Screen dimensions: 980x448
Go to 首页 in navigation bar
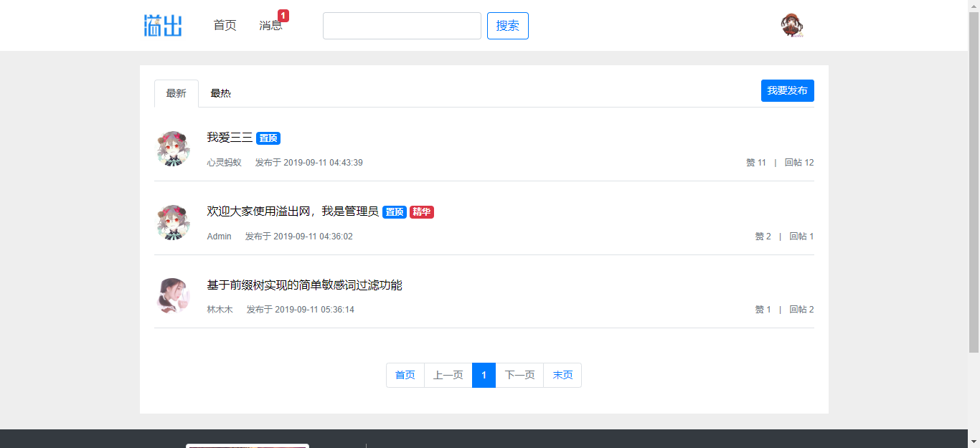tap(225, 25)
